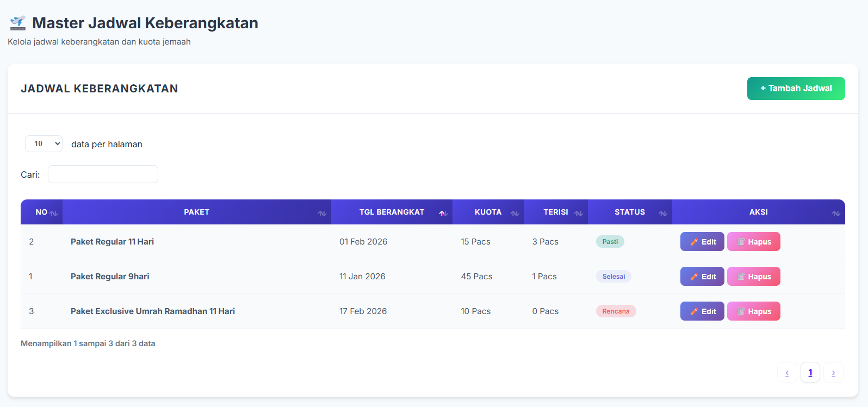Image resolution: width=868 pixels, height=407 pixels.
Task: Click the Tambah Jadwal button
Action: pos(796,89)
